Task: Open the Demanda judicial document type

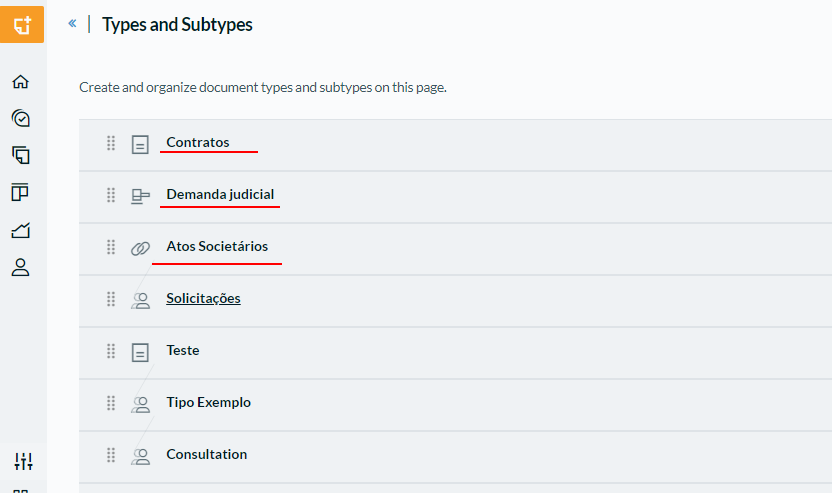Action: click(x=220, y=194)
